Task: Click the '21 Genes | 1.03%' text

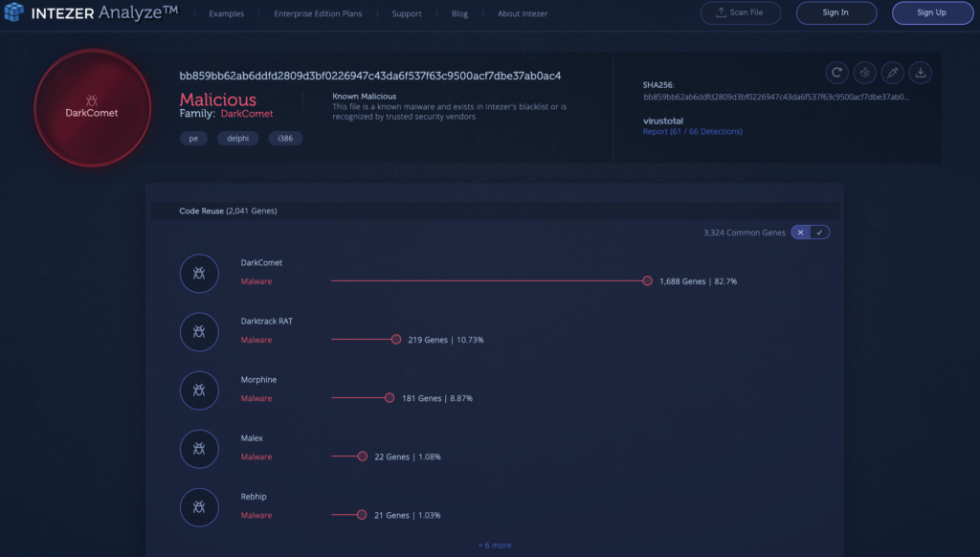Action: (408, 515)
